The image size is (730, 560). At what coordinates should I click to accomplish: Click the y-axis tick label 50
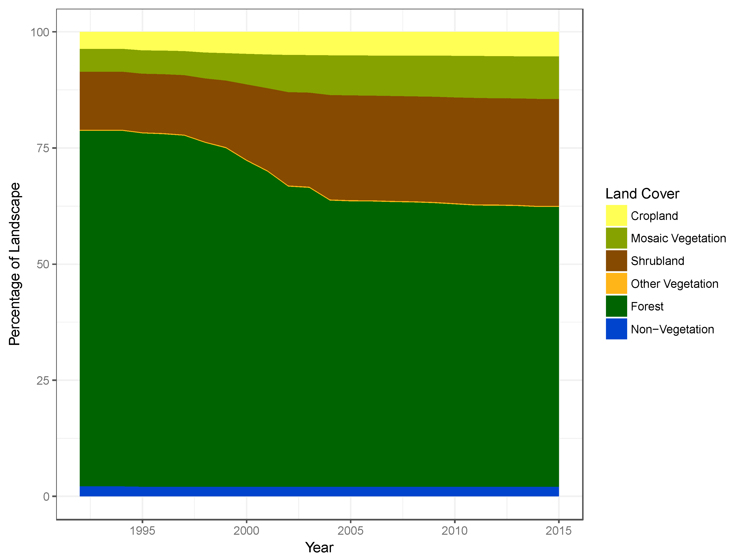coord(43,265)
